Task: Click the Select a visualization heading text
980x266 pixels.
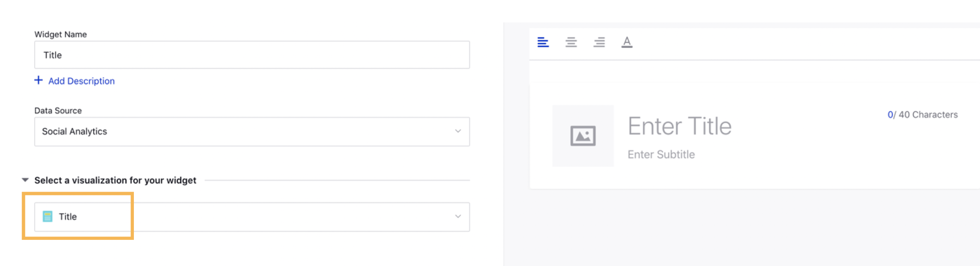Action: tap(115, 180)
